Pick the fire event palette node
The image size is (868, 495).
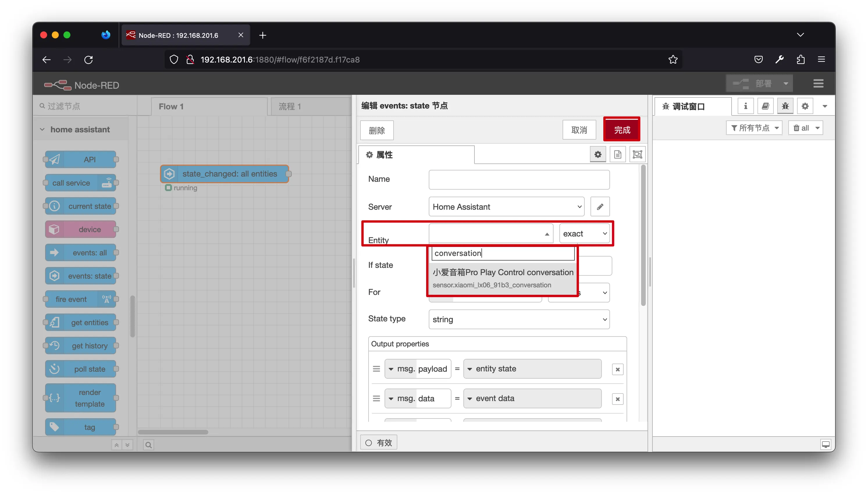coord(81,299)
